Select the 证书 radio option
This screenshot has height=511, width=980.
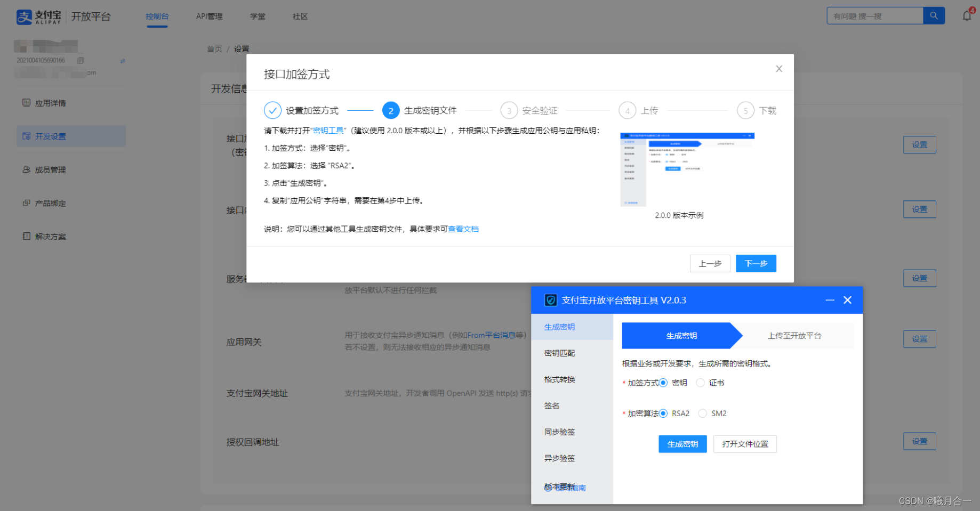pyautogui.click(x=701, y=383)
